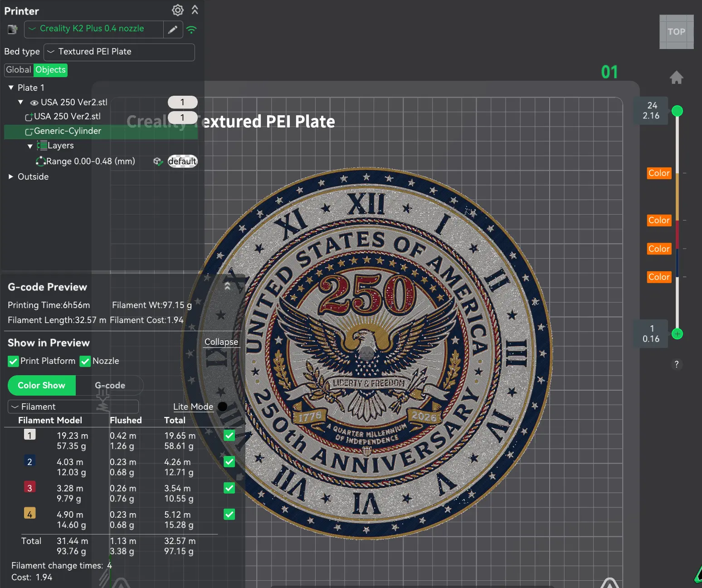Click the Collapse link
Image resolution: width=702 pixels, height=588 pixels.
tap(221, 342)
